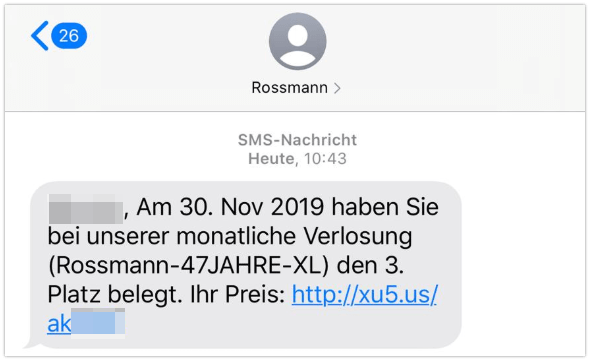The image size is (590, 361).
Task: Tap the Rossmann contact name
Action: (x=289, y=88)
